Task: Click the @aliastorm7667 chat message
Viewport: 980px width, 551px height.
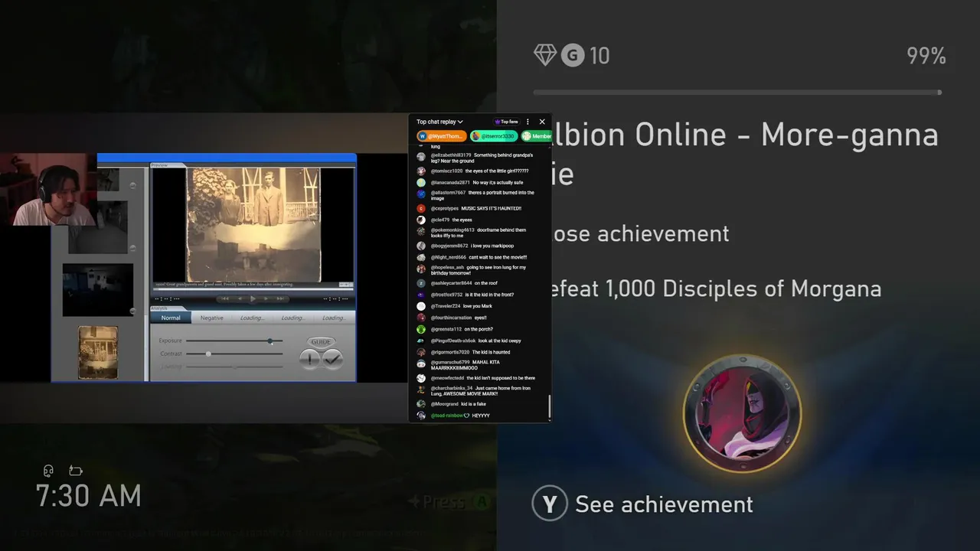Action: (x=482, y=195)
